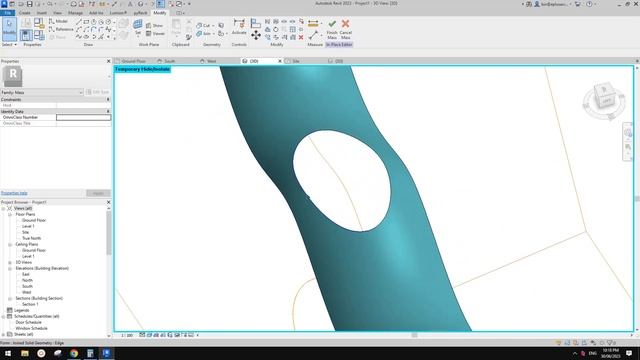Viewport: 640px width, 360px height.
Task: Open Chrome from the taskbar
Action: pyautogui.click(x=74, y=353)
